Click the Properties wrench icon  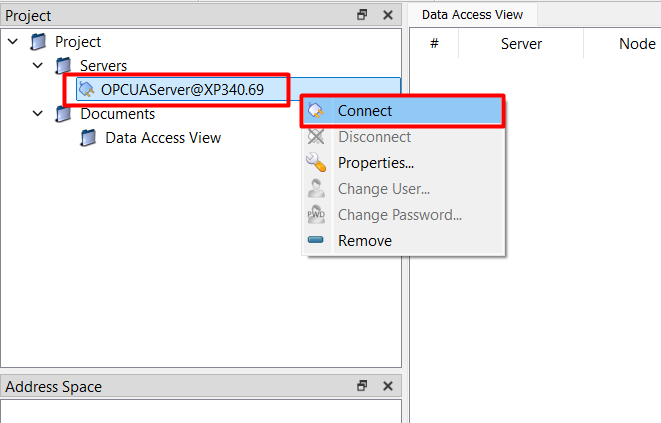(316, 163)
